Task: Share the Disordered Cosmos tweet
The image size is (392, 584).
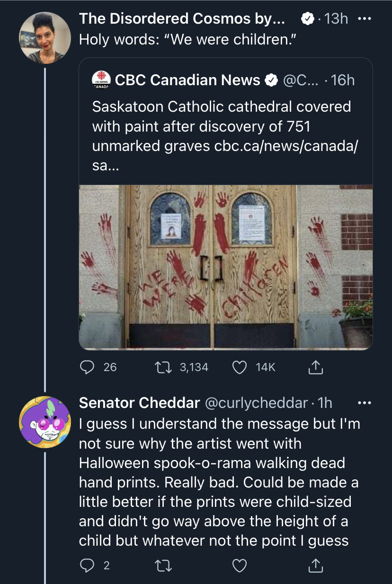Action: [316, 367]
